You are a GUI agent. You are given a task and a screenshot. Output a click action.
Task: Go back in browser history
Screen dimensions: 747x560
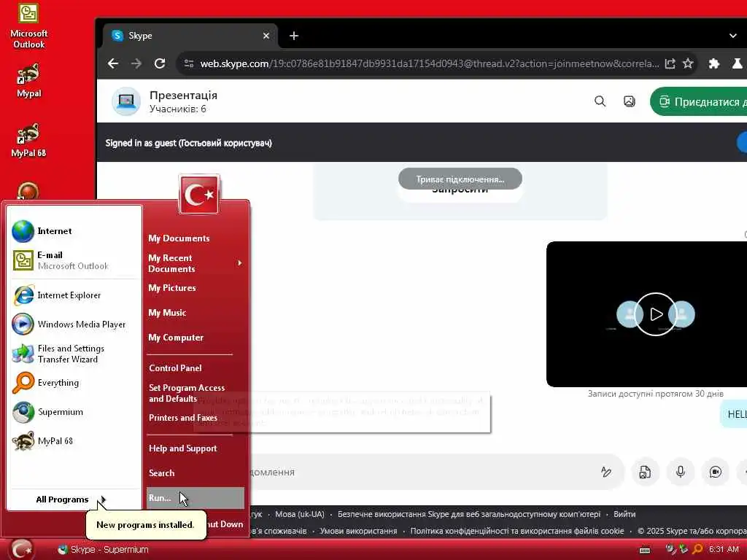tap(113, 63)
